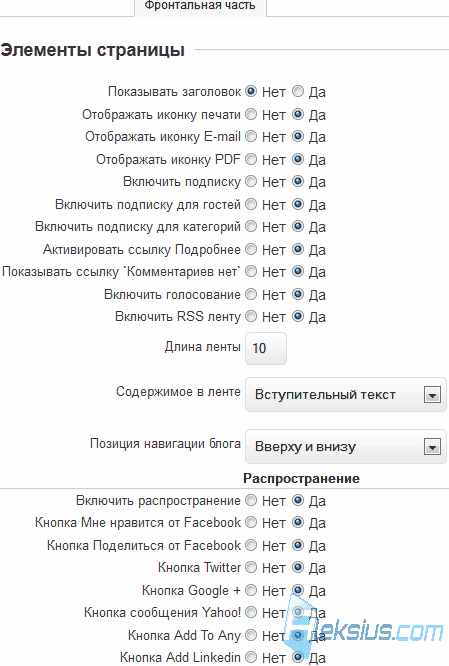Enable Отображать иконку PDF with Да
Screen dimensions: 449x666
click(298, 159)
